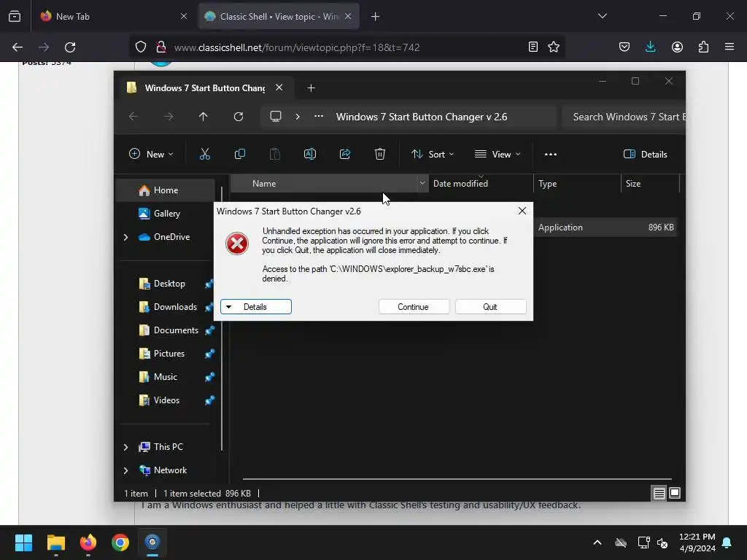
Task: Click the This PC monitor icon in address bar
Action: click(x=275, y=117)
